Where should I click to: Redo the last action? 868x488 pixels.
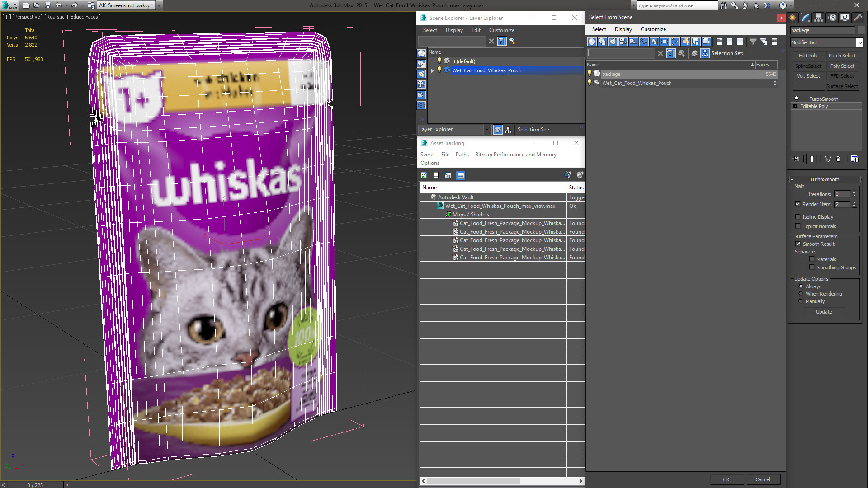click(x=75, y=5)
